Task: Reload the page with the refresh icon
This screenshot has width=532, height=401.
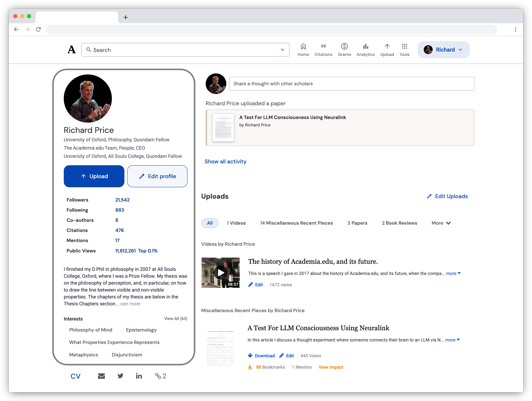Action: 38,29
